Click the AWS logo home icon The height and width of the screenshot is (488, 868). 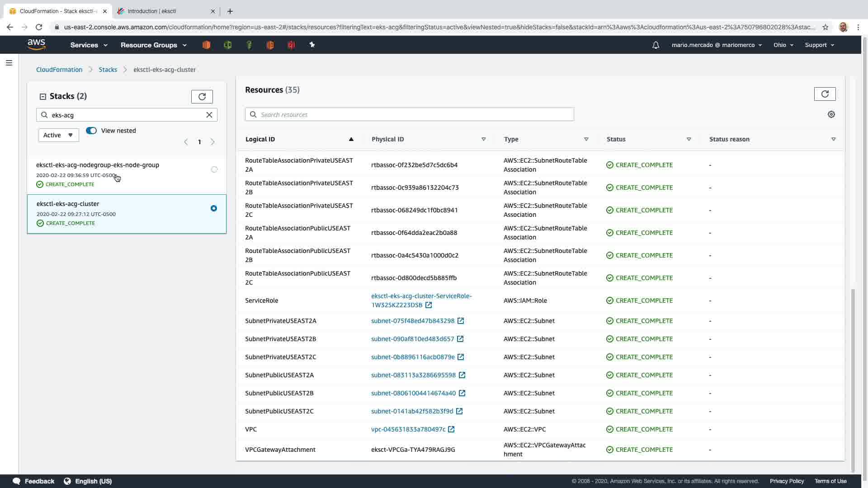click(x=36, y=45)
